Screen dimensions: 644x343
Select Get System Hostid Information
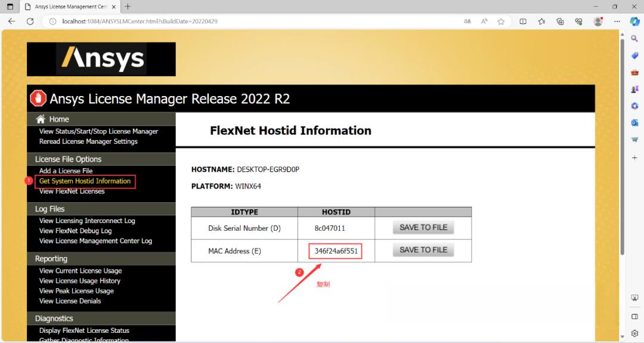(85, 181)
